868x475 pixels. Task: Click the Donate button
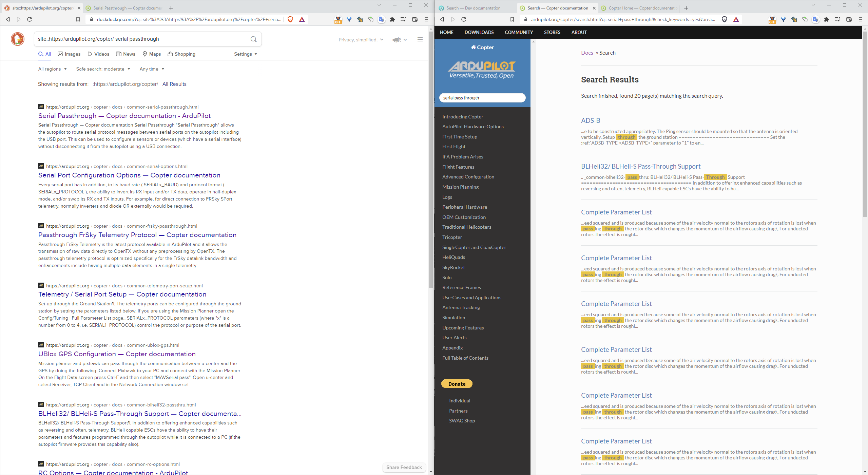(x=457, y=384)
